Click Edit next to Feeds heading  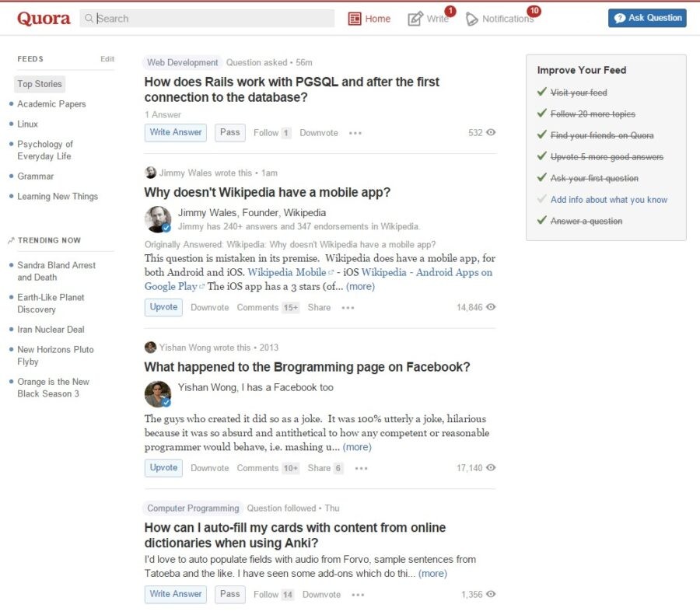[107, 59]
